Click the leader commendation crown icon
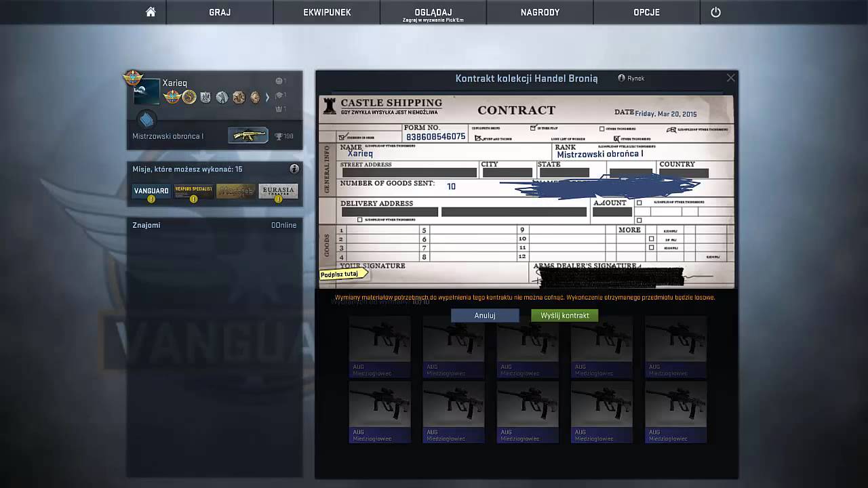 point(279,108)
